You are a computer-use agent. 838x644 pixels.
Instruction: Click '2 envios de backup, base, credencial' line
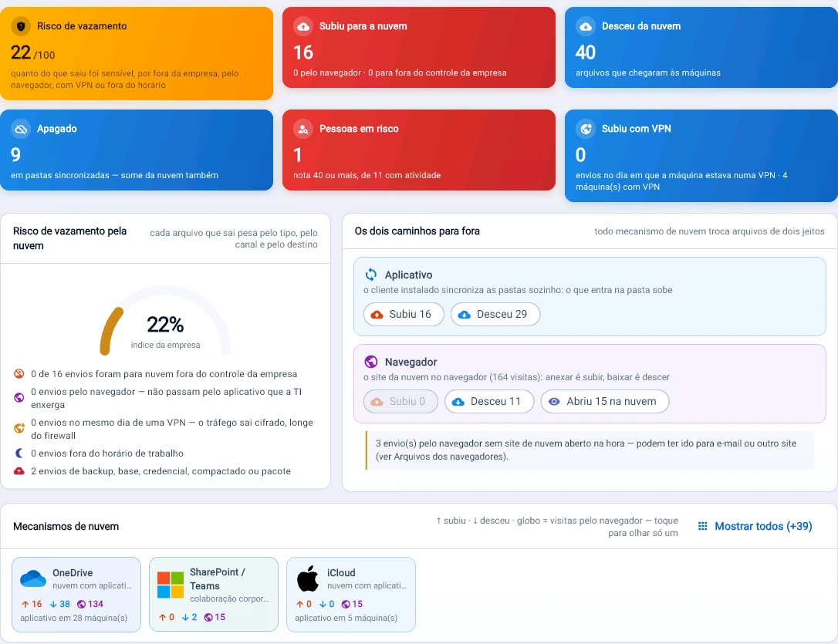161,471
